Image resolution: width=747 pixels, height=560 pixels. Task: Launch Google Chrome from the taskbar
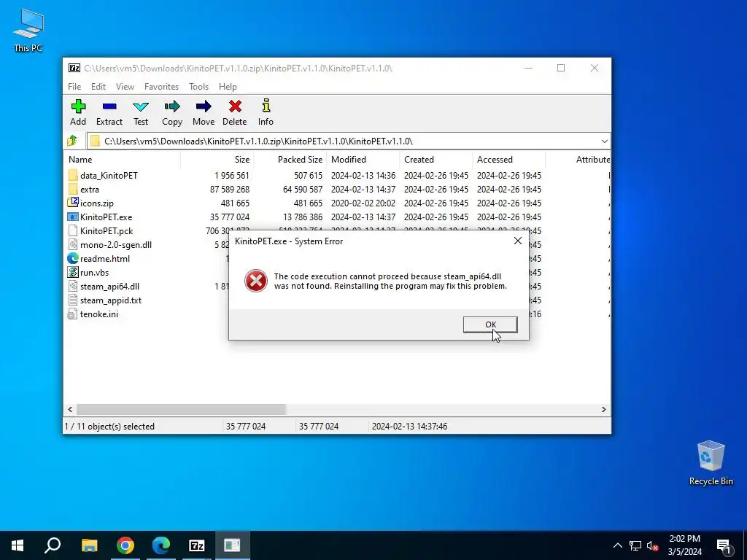(125, 545)
